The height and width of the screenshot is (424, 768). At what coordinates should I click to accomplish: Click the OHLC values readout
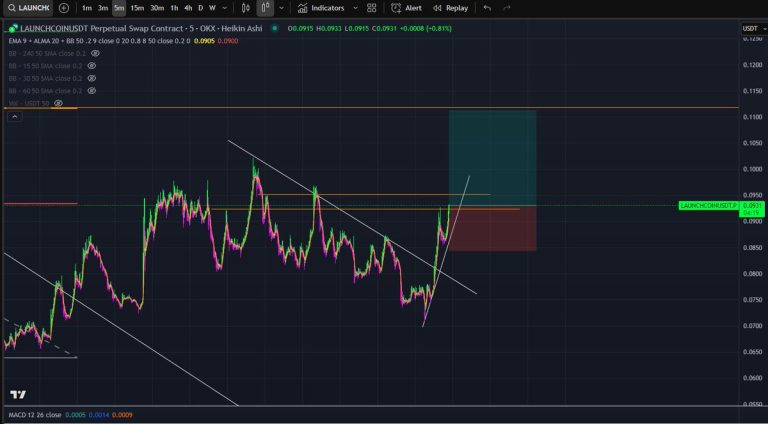click(x=370, y=28)
